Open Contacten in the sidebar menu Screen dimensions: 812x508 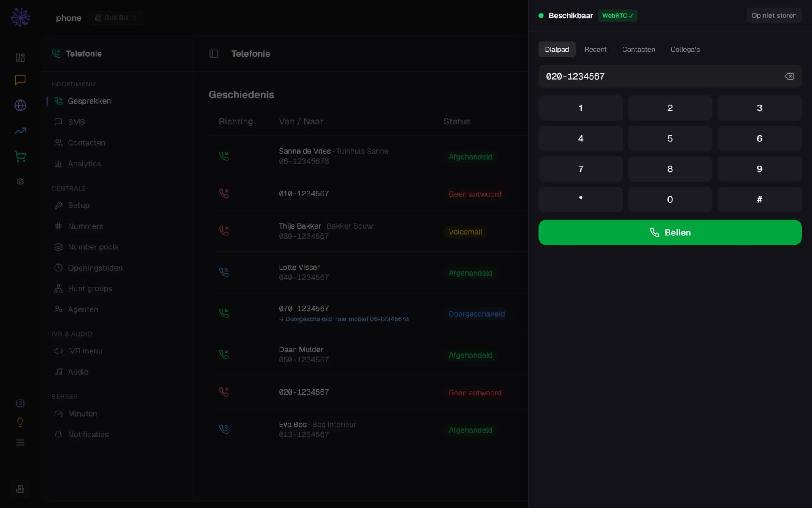coord(117,143)
